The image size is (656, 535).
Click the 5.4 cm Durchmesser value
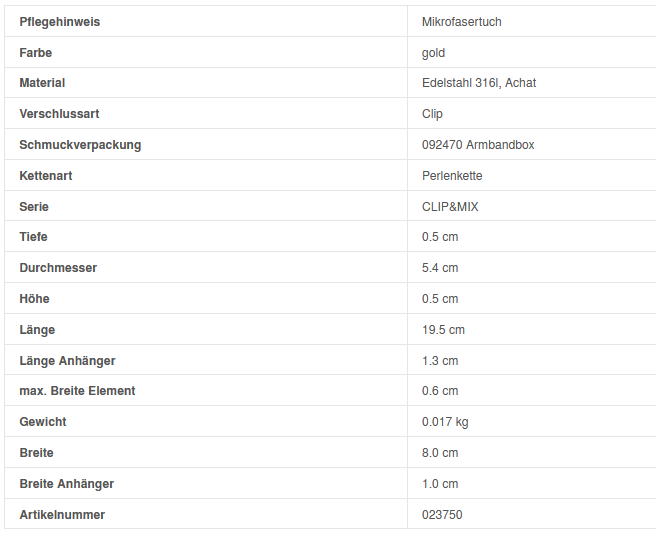point(440,268)
